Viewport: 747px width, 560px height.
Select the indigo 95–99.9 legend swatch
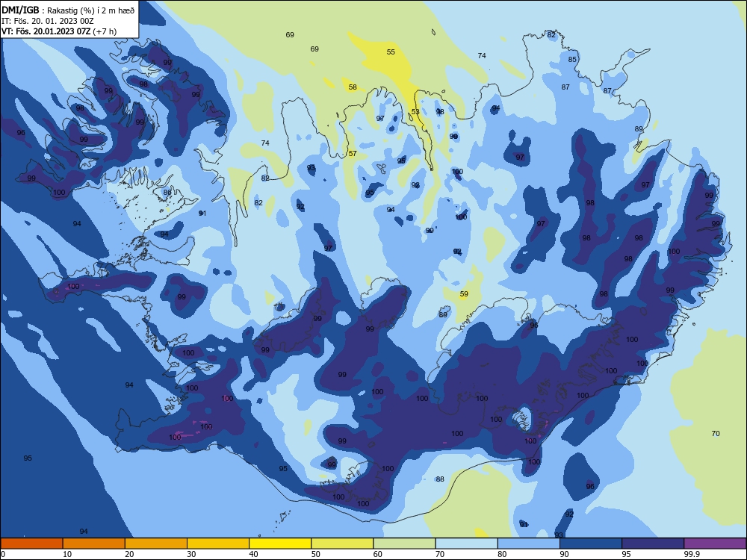pos(653,544)
